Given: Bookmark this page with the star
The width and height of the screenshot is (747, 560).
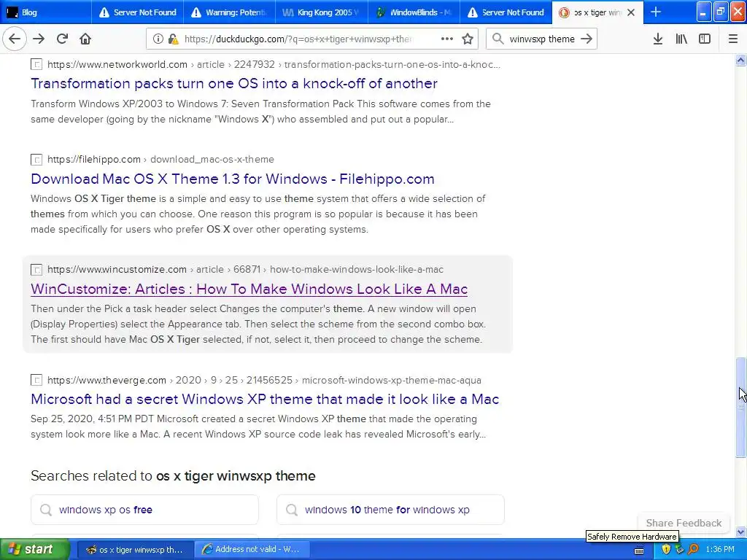Looking at the screenshot, I should tap(468, 39).
